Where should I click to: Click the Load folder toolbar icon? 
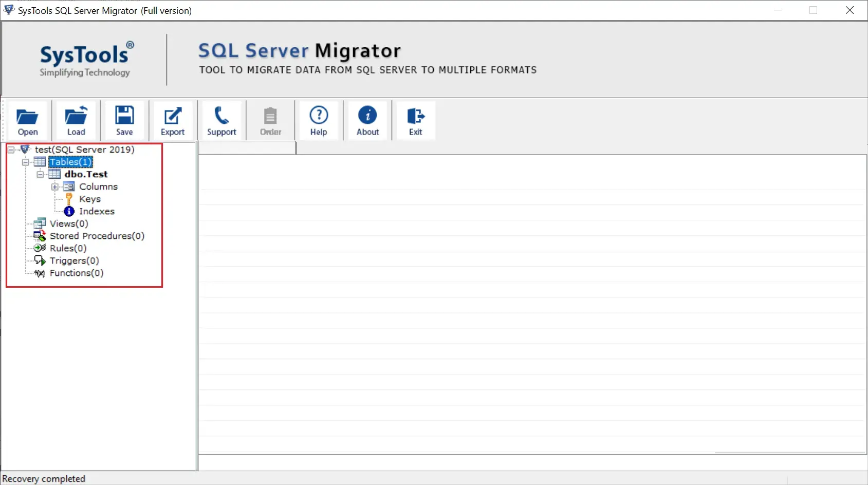click(x=76, y=116)
